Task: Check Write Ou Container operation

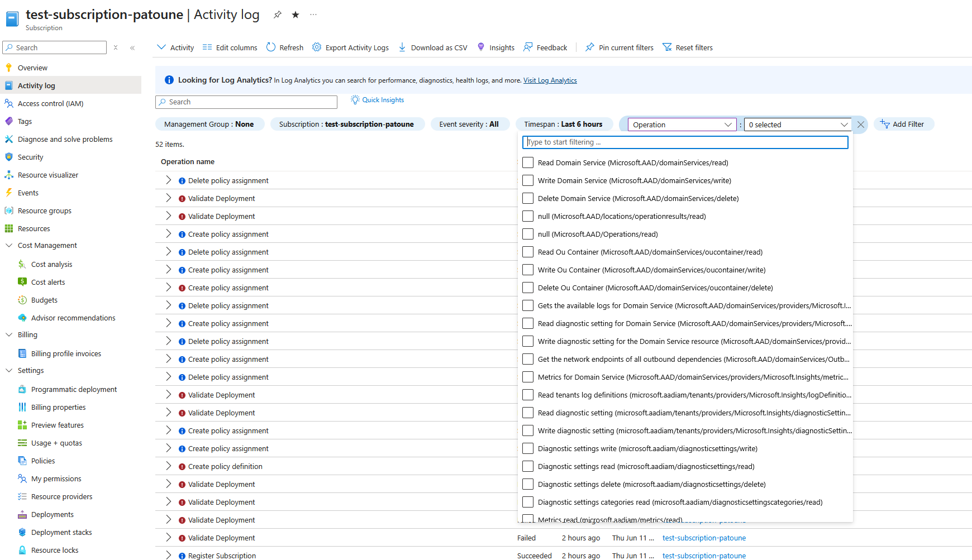Action: click(528, 270)
